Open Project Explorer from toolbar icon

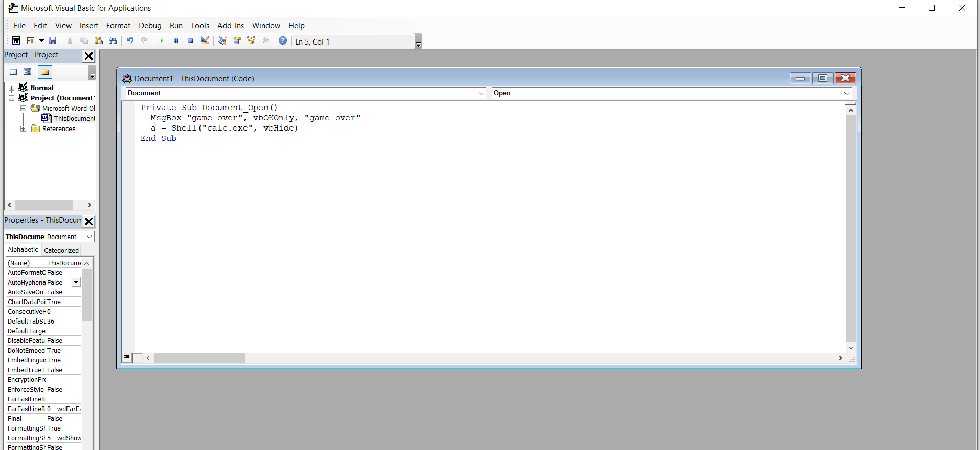[x=222, y=41]
